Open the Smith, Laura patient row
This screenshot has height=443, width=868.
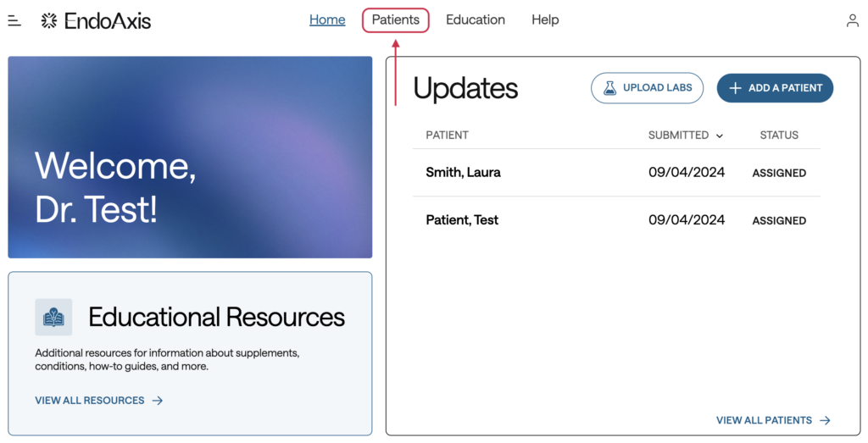click(x=463, y=172)
